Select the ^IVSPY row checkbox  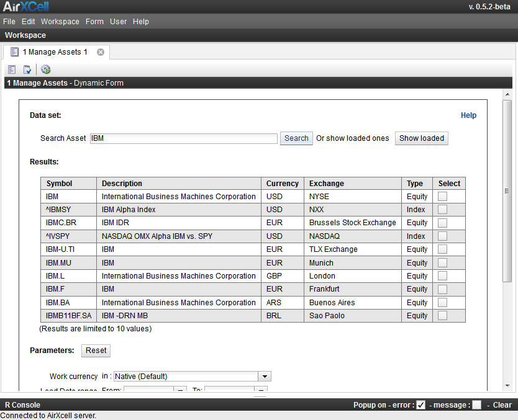coord(442,236)
